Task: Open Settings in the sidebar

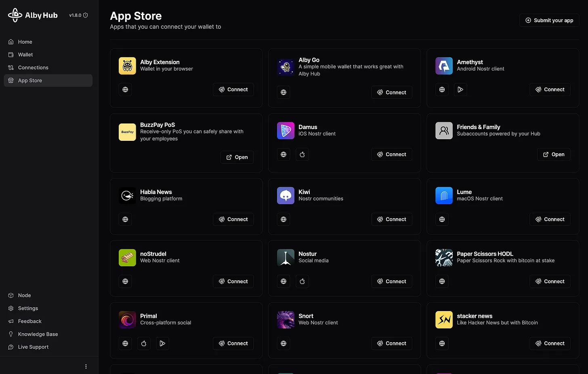Action: 48,308
